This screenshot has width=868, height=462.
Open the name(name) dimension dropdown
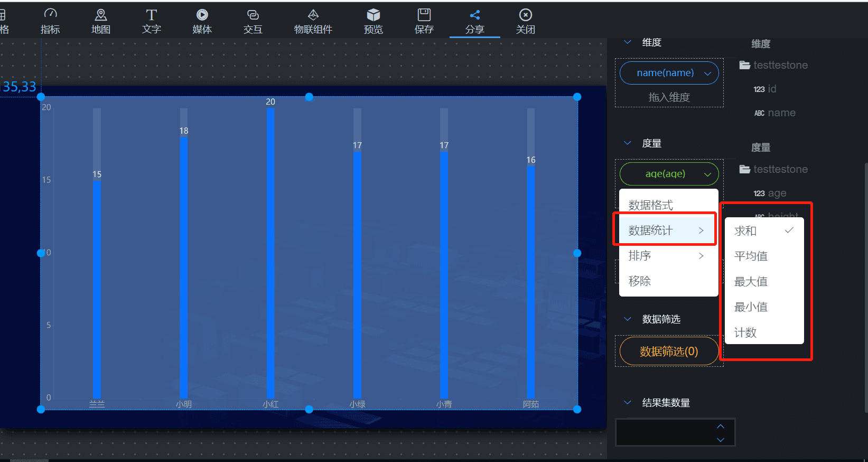[x=669, y=73]
